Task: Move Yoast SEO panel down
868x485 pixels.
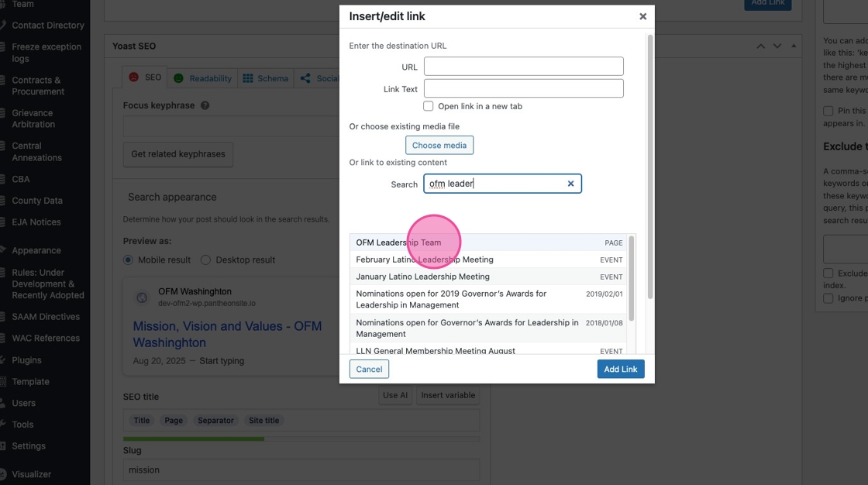Action: coord(777,46)
